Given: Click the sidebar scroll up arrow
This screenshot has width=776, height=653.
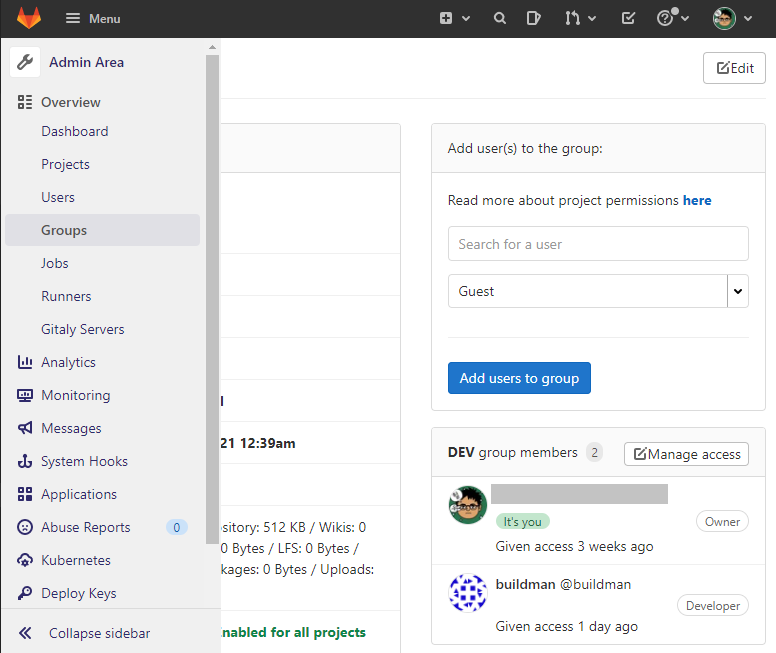Looking at the screenshot, I should (212, 48).
